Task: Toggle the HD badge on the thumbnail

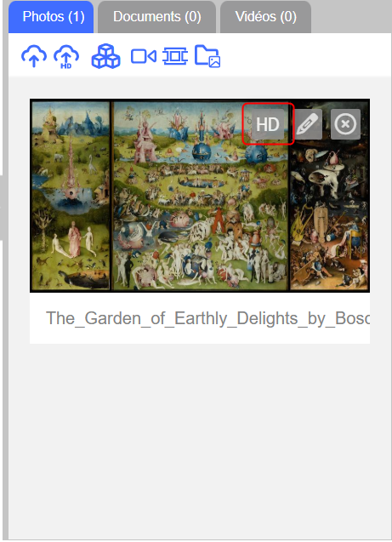Action: pyautogui.click(x=268, y=124)
